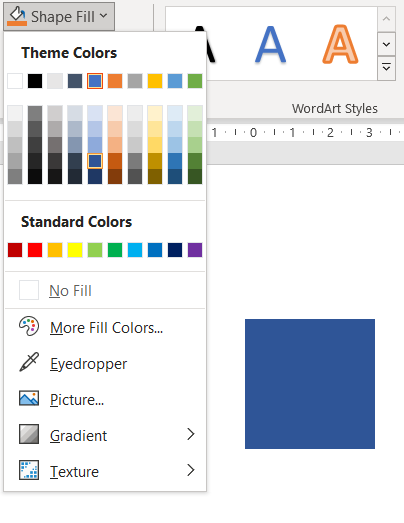Screen dimensions: 404x523
Task: Select the blue filled rectangle shape
Action: (310, 384)
